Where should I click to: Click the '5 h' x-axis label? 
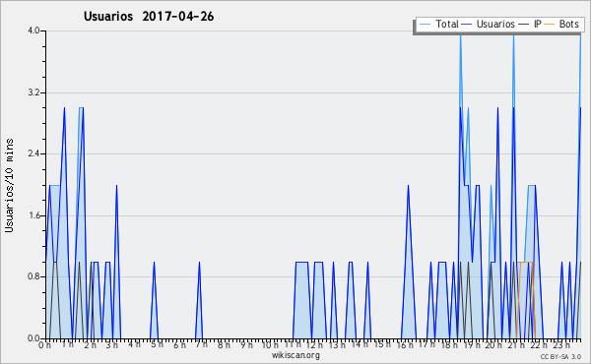[157, 344]
